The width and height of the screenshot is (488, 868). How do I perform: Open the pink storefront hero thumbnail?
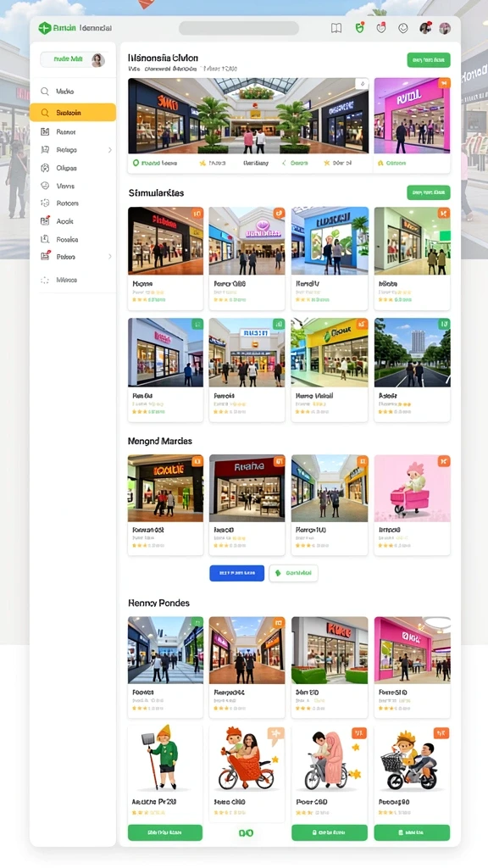click(413, 115)
